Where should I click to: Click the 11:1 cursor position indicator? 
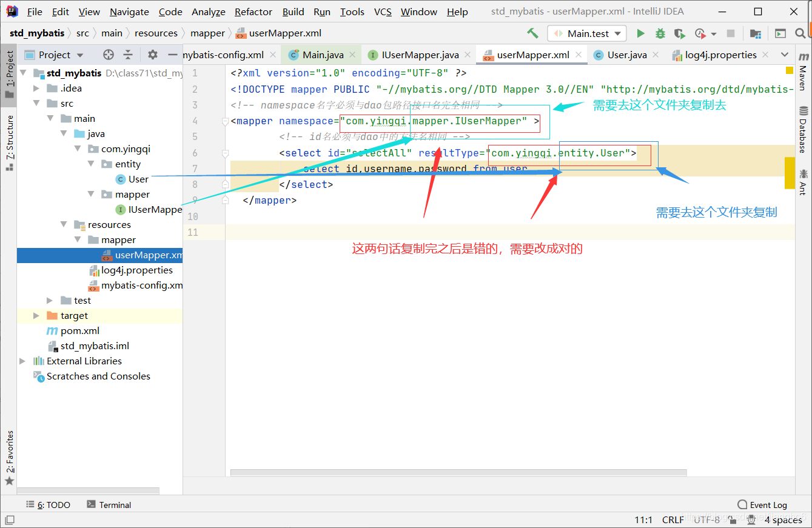click(643, 520)
